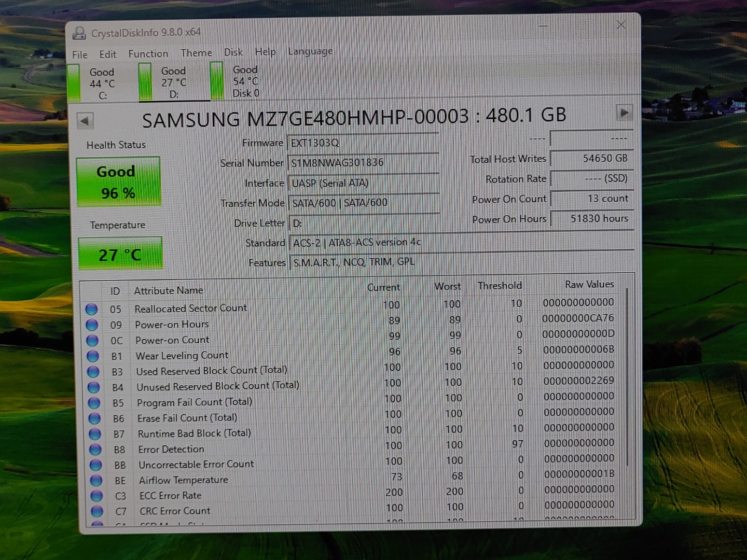
Task: Click the Standard field ACS-2
Action: point(462,242)
